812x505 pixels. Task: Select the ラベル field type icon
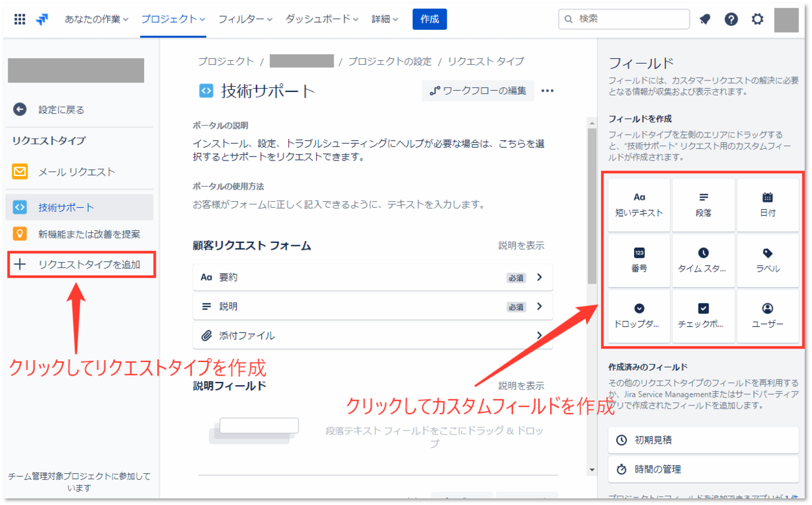(x=767, y=260)
